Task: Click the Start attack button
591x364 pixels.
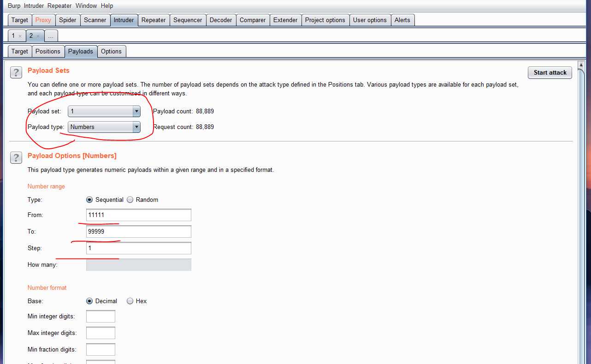Action: pos(550,72)
